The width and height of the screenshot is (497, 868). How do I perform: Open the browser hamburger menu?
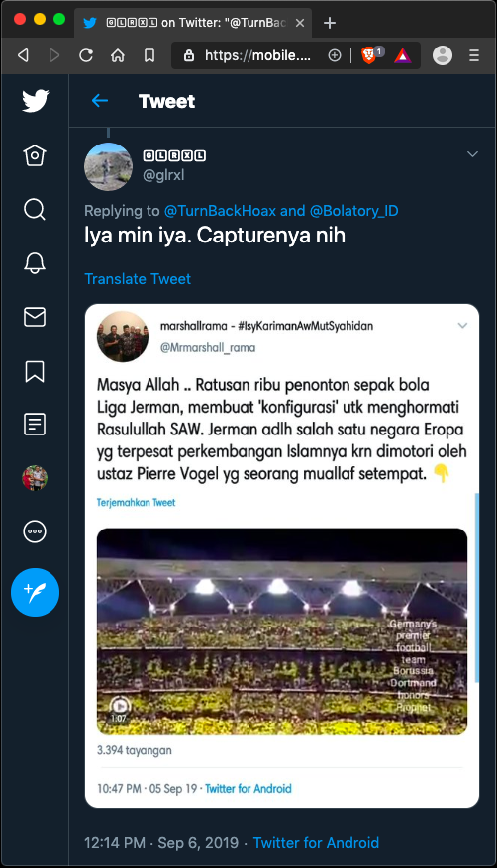474,55
